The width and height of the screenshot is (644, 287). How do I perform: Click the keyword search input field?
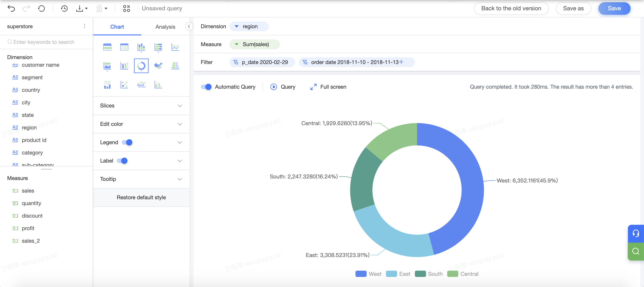[46, 42]
